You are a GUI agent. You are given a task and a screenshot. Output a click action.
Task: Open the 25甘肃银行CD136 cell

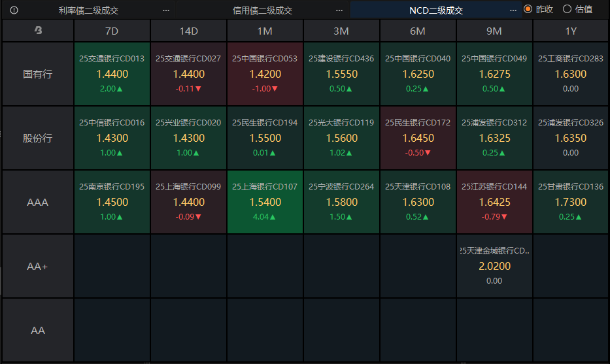tap(571, 202)
